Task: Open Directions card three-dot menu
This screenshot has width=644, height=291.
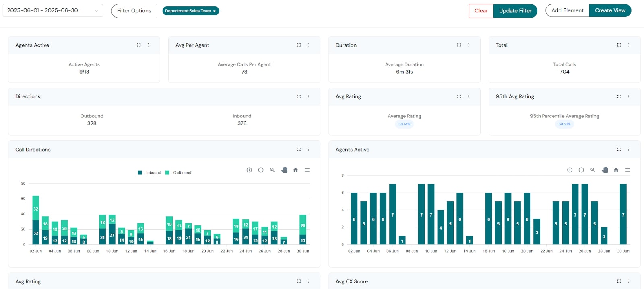Action: [x=308, y=96]
